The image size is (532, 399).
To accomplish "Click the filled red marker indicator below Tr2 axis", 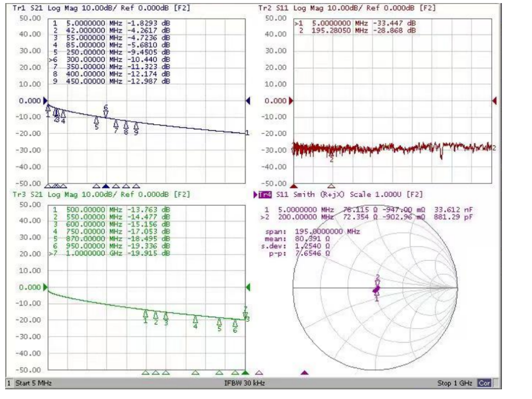I will [294, 186].
